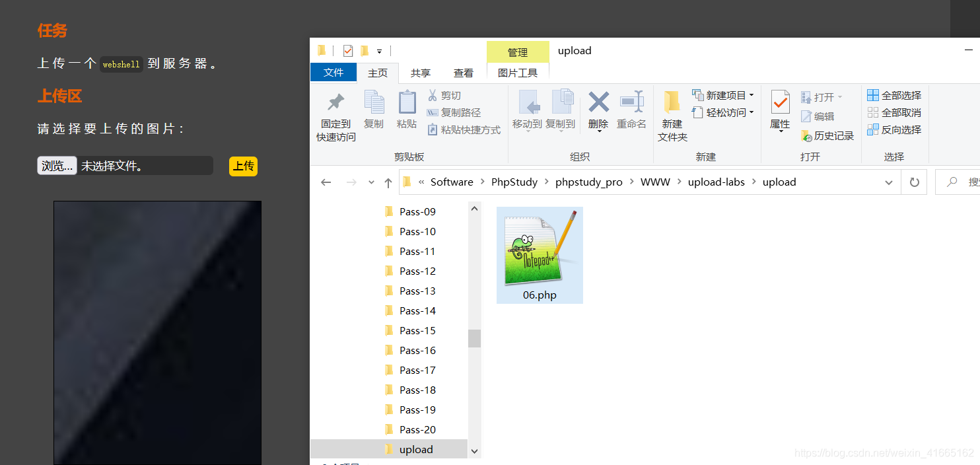The image size is (980, 465).
Task: Expand chevron after WWW in path
Action: point(679,182)
